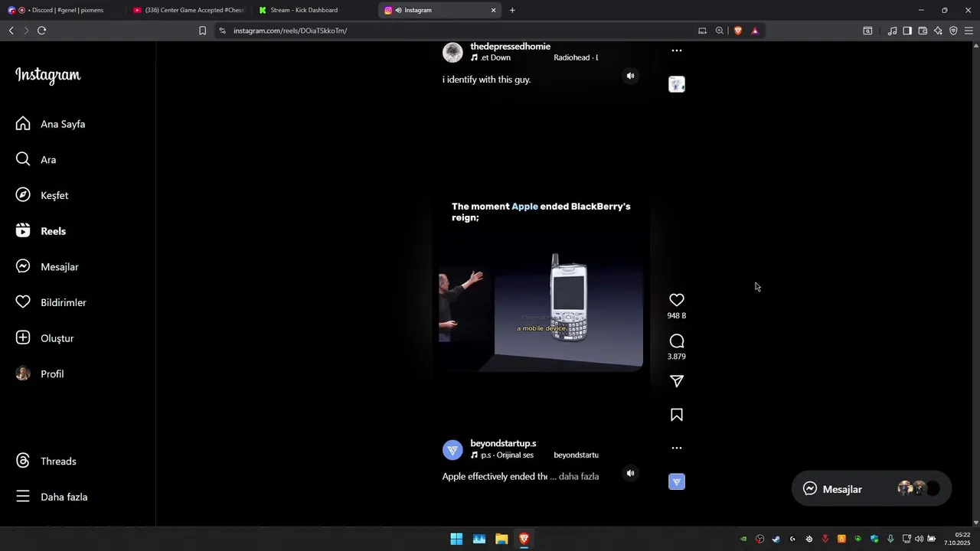
Task: Expand caption with daha fazla link
Action: tap(579, 476)
